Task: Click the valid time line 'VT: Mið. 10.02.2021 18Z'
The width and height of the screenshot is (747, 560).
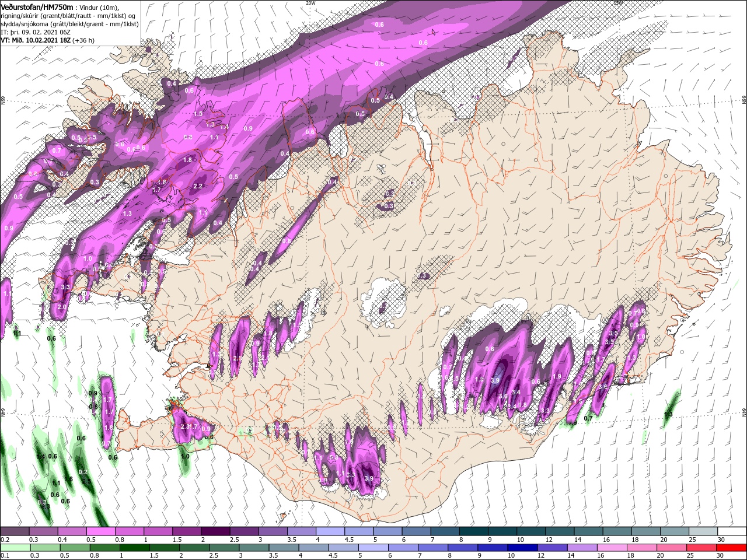Action: tap(35, 40)
